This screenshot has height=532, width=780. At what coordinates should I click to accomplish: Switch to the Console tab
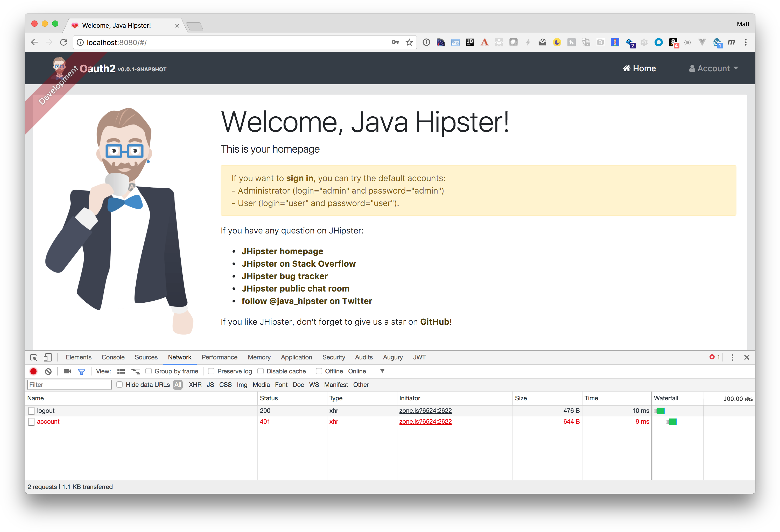[x=113, y=358]
